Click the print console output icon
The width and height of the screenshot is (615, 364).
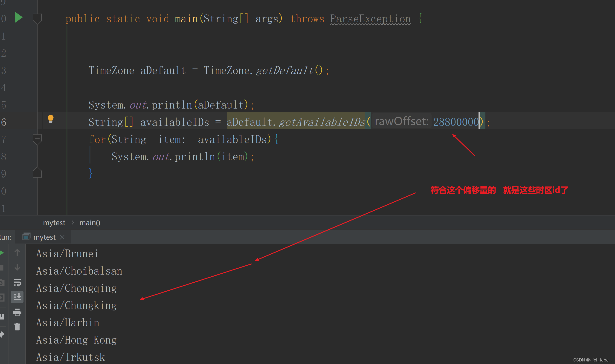[17, 312]
